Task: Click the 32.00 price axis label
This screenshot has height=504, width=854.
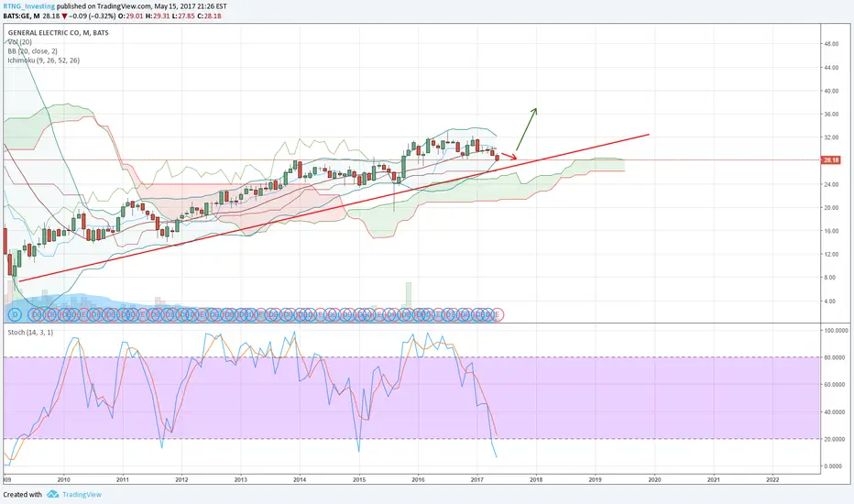Action: [831, 137]
